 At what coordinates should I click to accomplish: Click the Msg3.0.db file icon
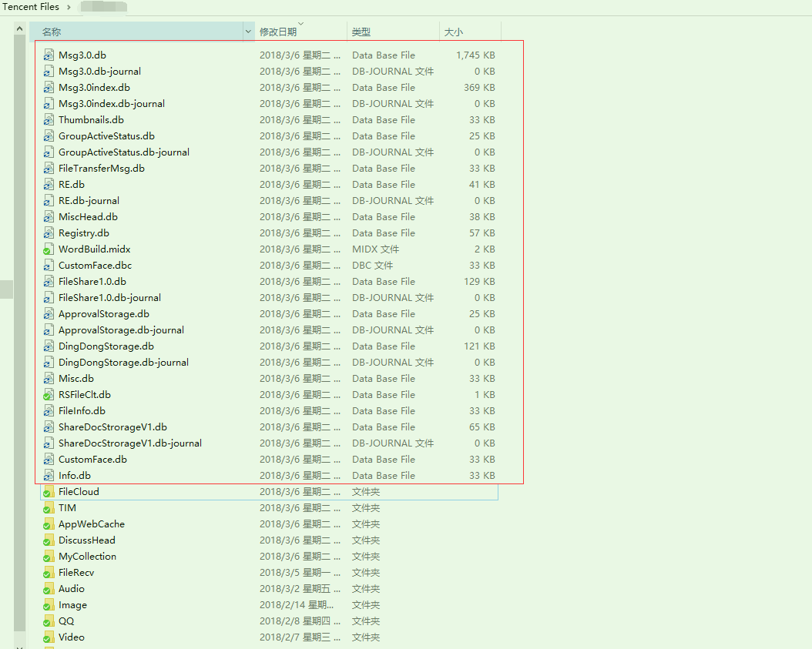tap(49, 55)
